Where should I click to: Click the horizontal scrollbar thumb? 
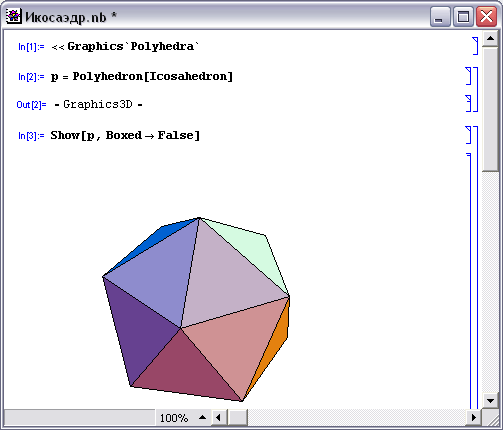238,417
